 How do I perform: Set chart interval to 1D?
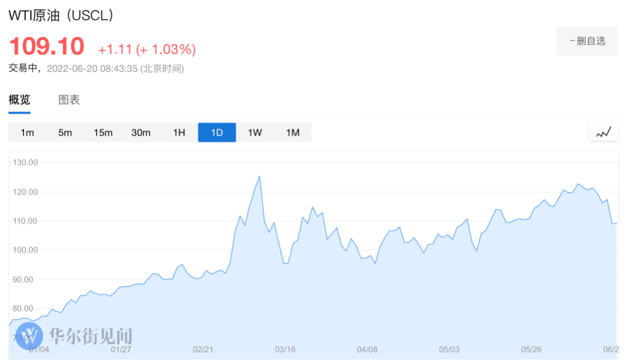pyautogui.click(x=217, y=133)
